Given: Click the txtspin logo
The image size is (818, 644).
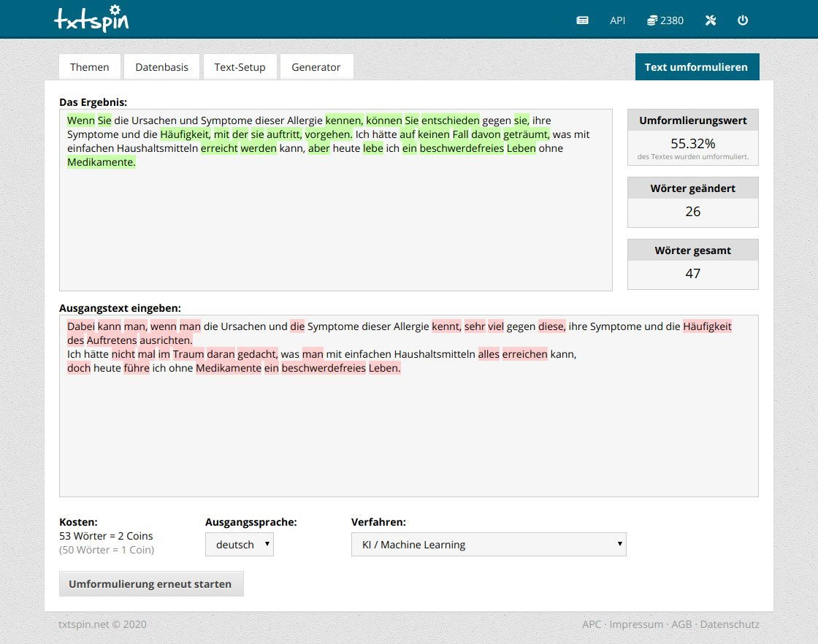Looking at the screenshot, I should [91, 20].
